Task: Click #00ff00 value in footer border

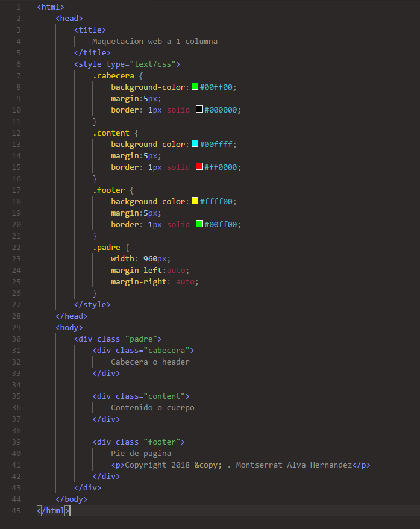Action: point(221,225)
